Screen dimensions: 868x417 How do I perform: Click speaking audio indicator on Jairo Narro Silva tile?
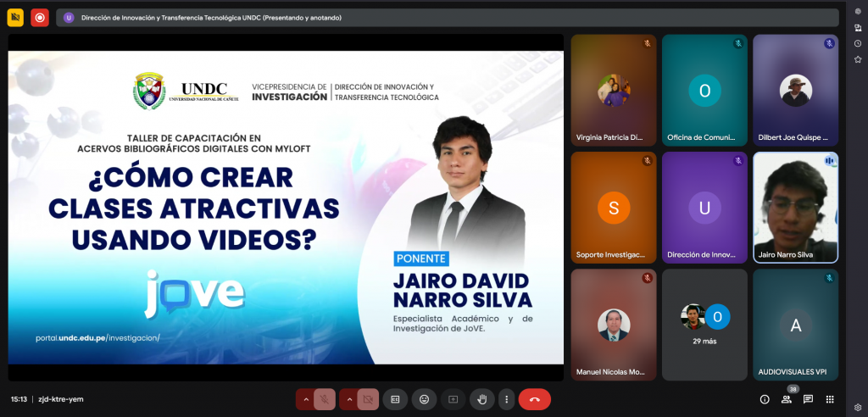coord(829,160)
